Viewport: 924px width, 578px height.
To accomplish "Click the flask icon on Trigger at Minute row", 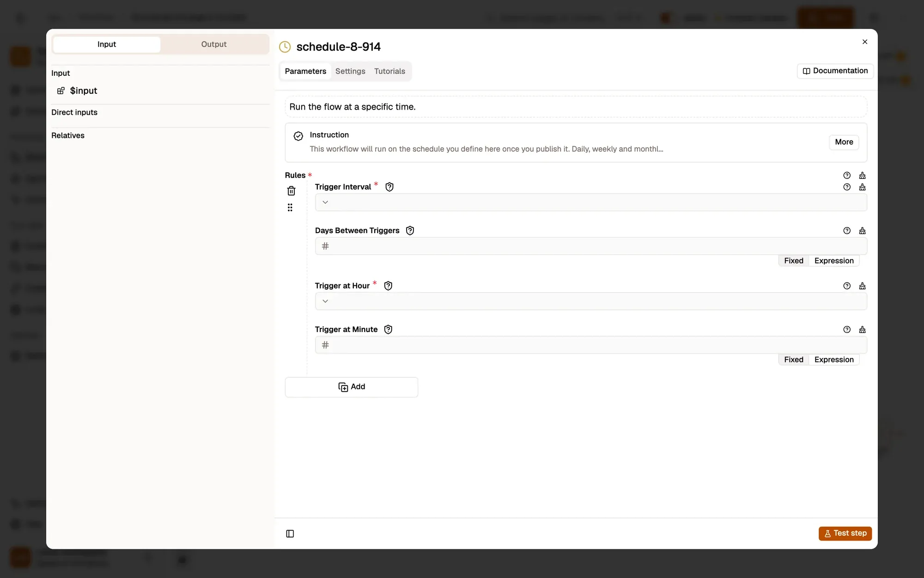I will [x=862, y=329].
